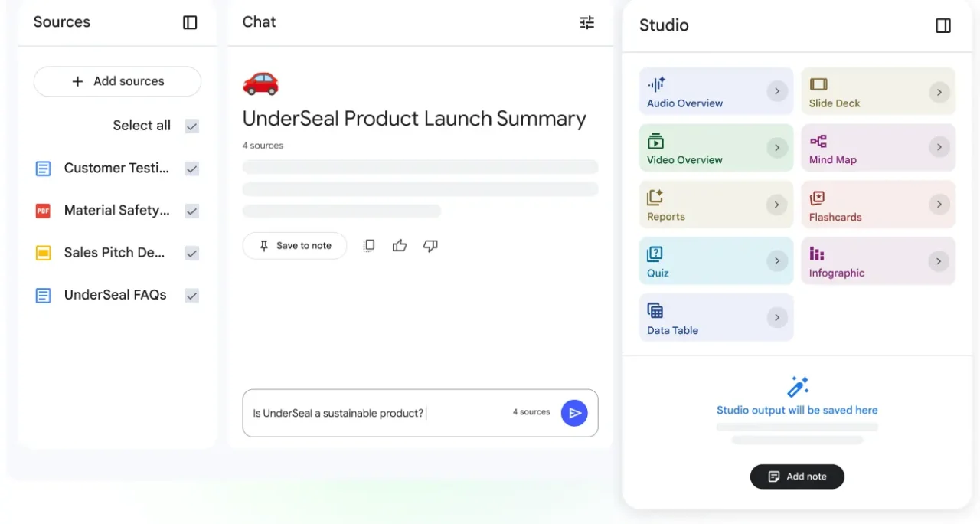Uncheck the Customer Testi... source checkbox

[192, 169]
